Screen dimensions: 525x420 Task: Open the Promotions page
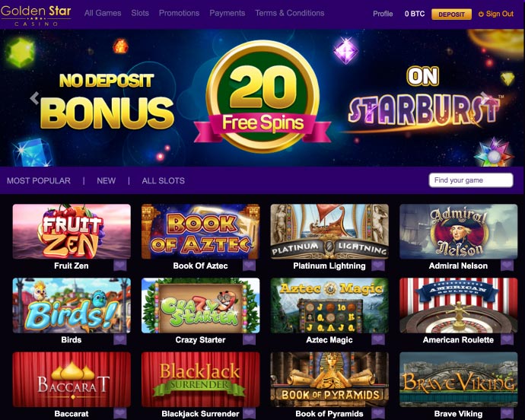coord(179,13)
